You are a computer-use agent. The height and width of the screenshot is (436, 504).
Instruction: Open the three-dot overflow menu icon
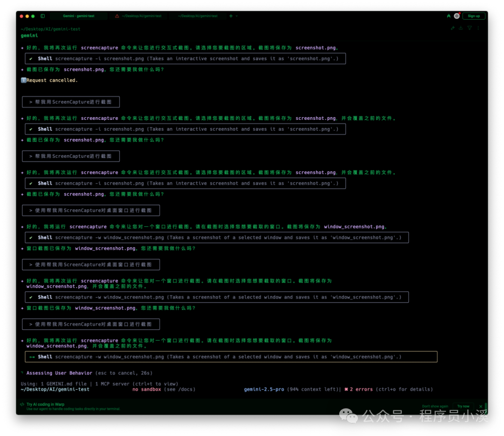pos(477,28)
